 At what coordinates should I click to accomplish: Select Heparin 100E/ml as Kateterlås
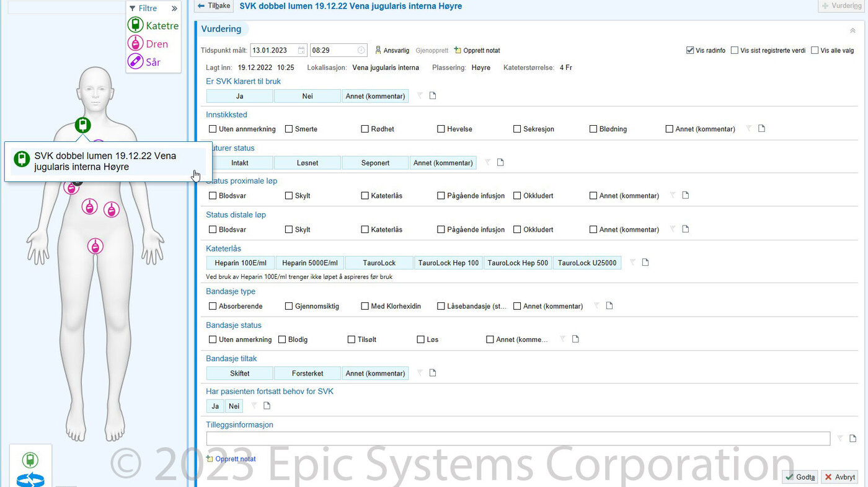pyautogui.click(x=241, y=263)
